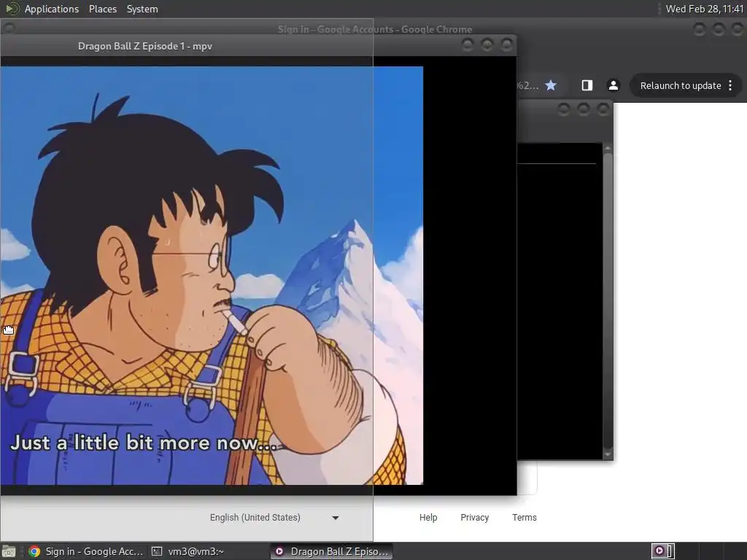Open Chrome three-dot menu
The width and height of the screenshot is (747, 560).
(x=730, y=86)
